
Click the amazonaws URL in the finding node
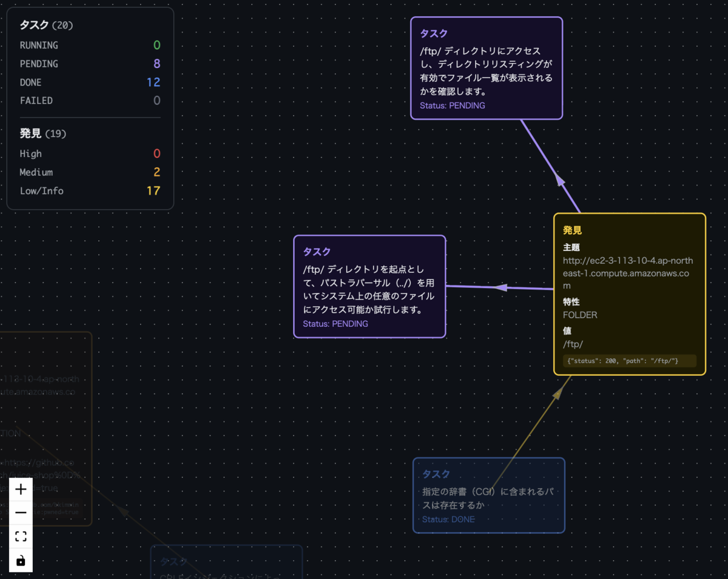click(x=628, y=273)
